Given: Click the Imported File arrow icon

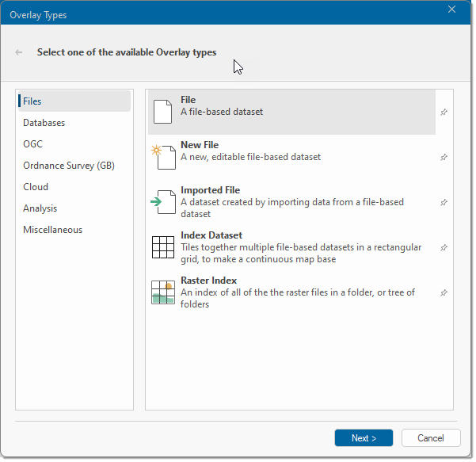Looking at the screenshot, I should (x=162, y=202).
